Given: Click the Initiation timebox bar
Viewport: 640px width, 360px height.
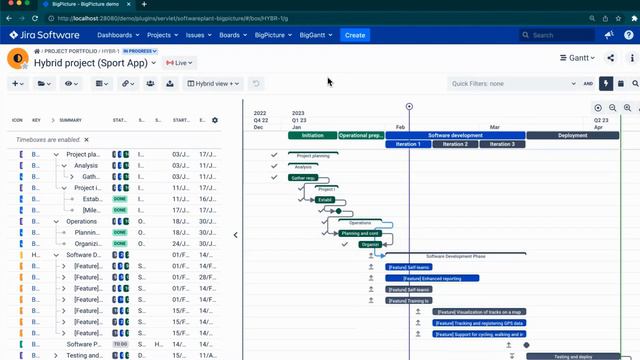Looking at the screenshot, I should click(x=313, y=135).
